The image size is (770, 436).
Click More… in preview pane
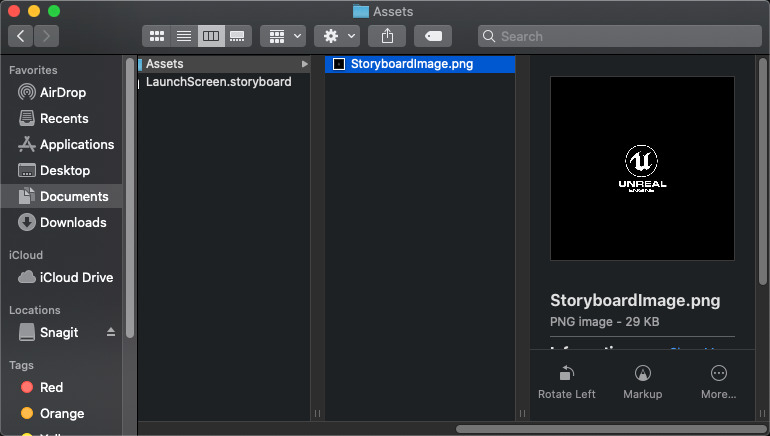pos(718,382)
